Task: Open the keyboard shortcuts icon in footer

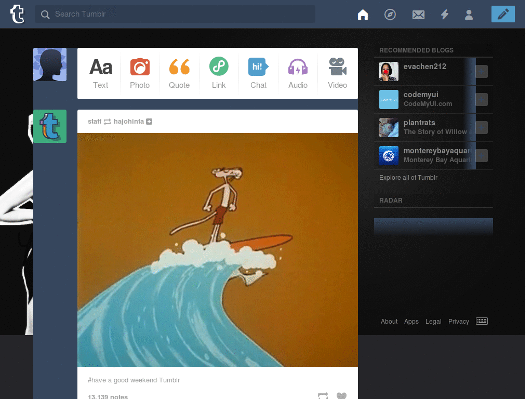Action: pyautogui.click(x=482, y=321)
